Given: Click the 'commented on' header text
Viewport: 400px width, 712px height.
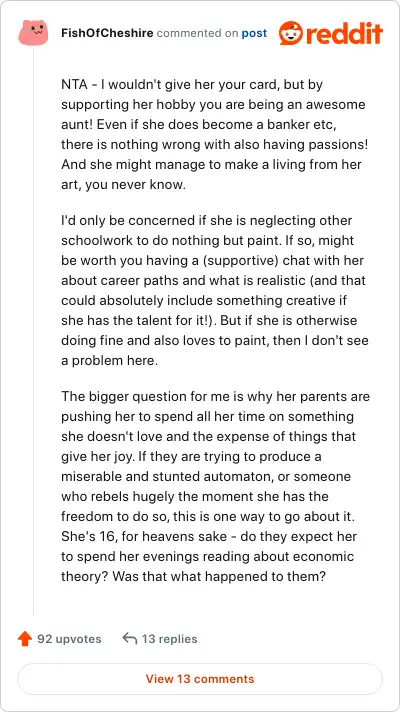Looking at the screenshot, I should point(198,33).
